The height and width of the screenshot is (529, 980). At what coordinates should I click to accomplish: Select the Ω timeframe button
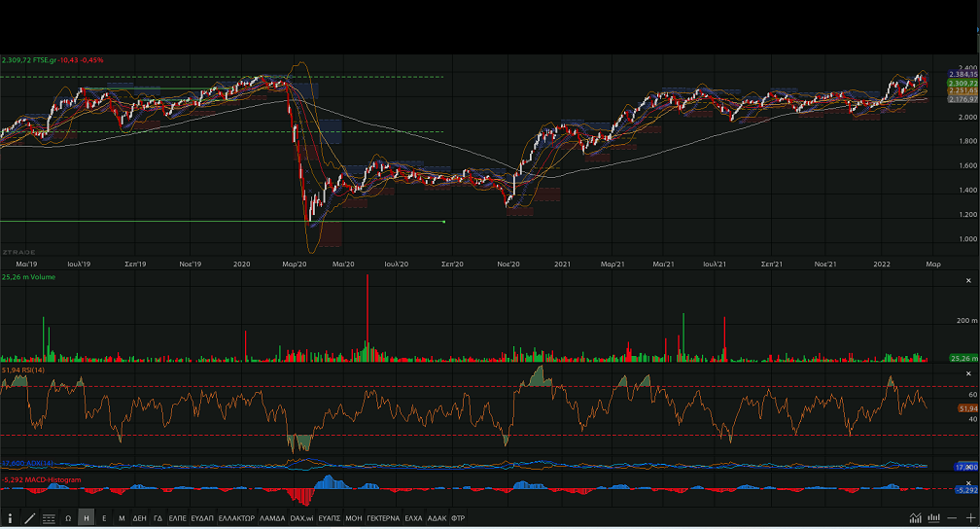click(68, 518)
